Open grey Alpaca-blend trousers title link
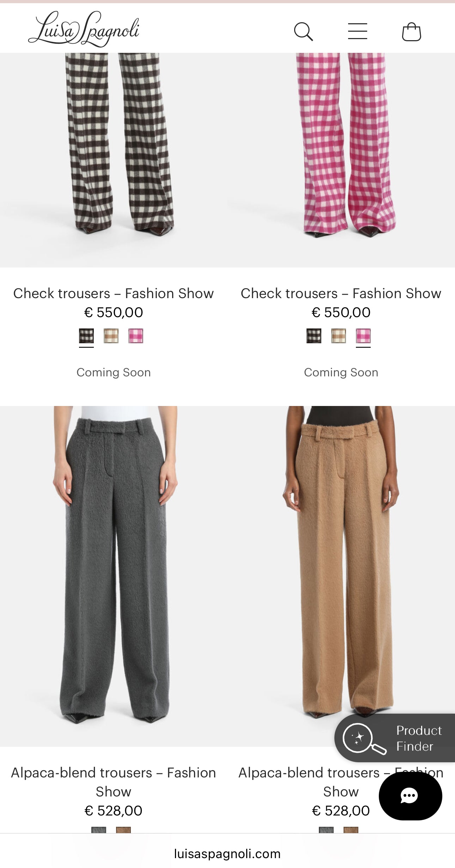Image resolution: width=455 pixels, height=868 pixels. click(x=114, y=782)
